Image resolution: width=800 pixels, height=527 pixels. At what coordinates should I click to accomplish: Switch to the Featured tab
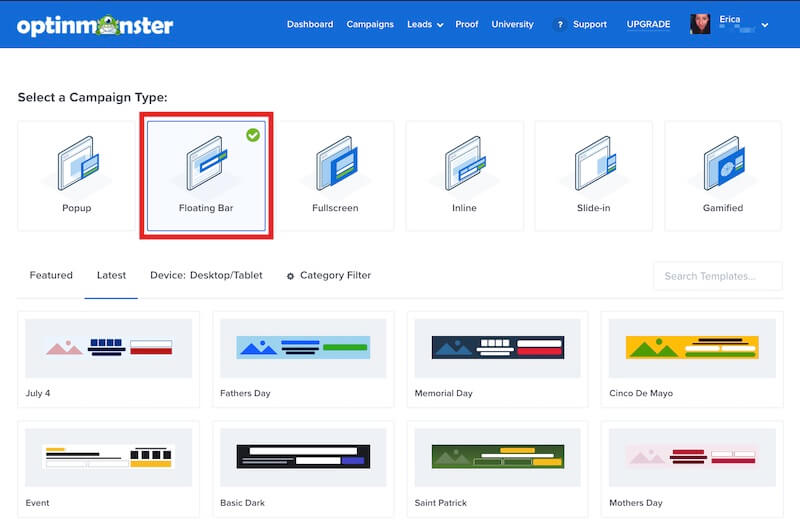coord(51,275)
